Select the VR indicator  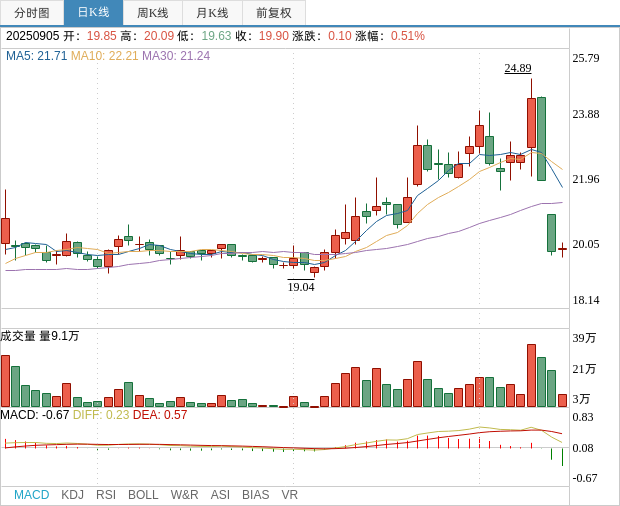tap(289, 495)
